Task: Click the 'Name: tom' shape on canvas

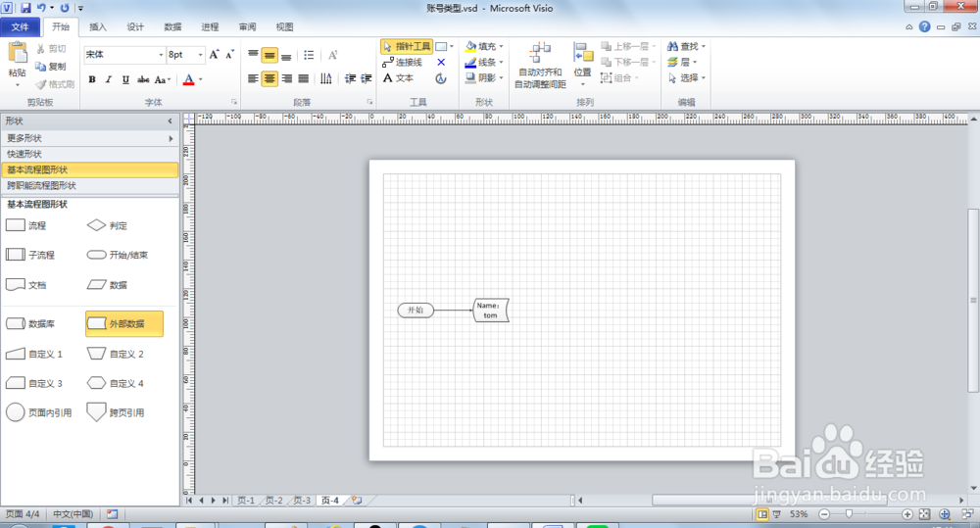Action: tap(491, 311)
